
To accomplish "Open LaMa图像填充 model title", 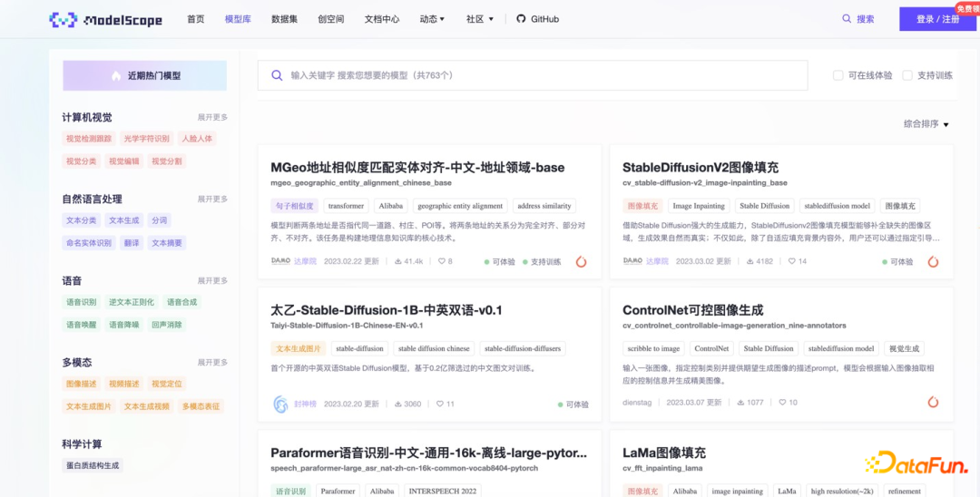I will point(664,453).
